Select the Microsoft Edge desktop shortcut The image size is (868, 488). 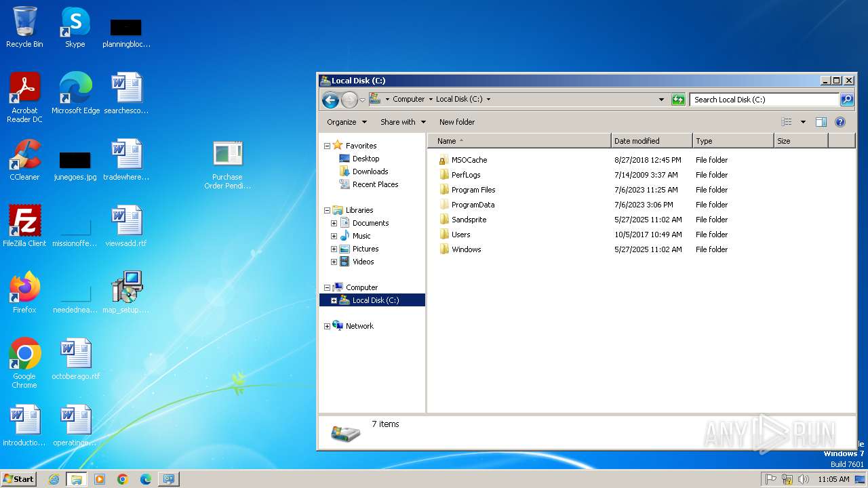point(75,93)
